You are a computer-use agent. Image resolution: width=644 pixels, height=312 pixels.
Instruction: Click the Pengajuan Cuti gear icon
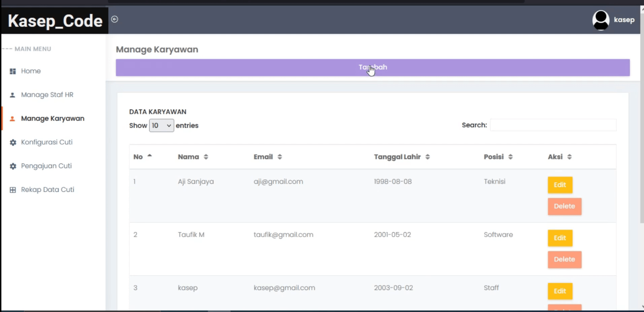click(x=13, y=166)
